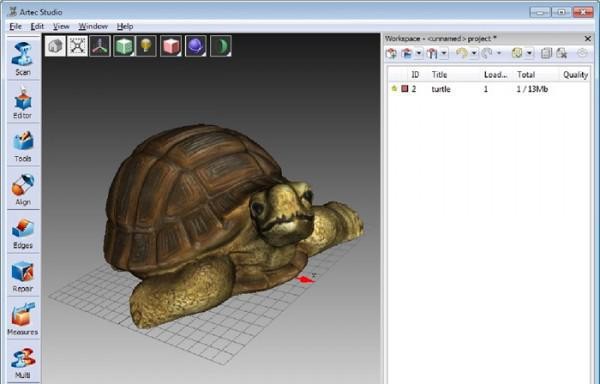
Task: Click the yellow undo icon in Workspace
Action: click(x=462, y=53)
